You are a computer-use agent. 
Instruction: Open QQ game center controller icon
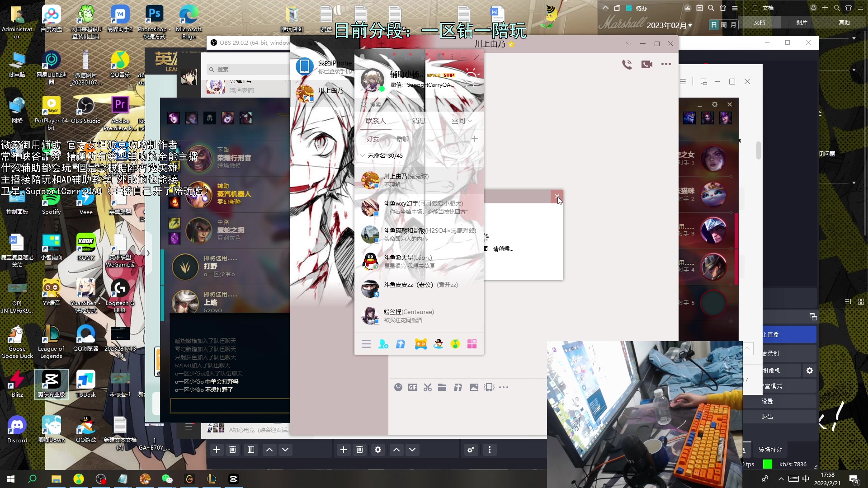point(420,344)
